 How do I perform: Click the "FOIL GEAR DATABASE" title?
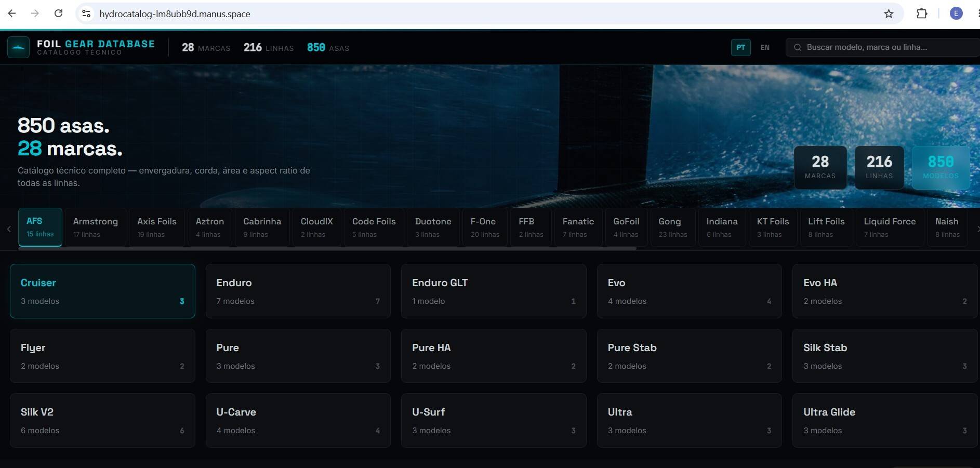click(x=96, y=44)
